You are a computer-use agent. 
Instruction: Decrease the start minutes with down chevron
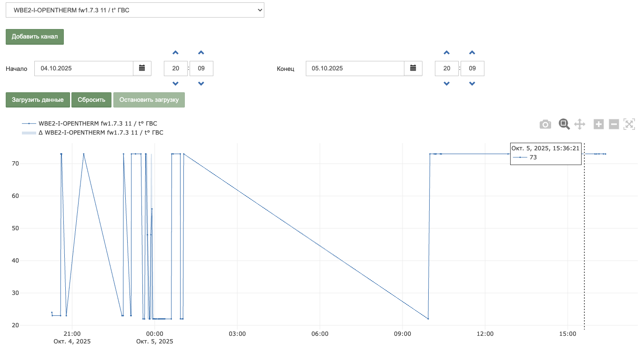(201, 84)
